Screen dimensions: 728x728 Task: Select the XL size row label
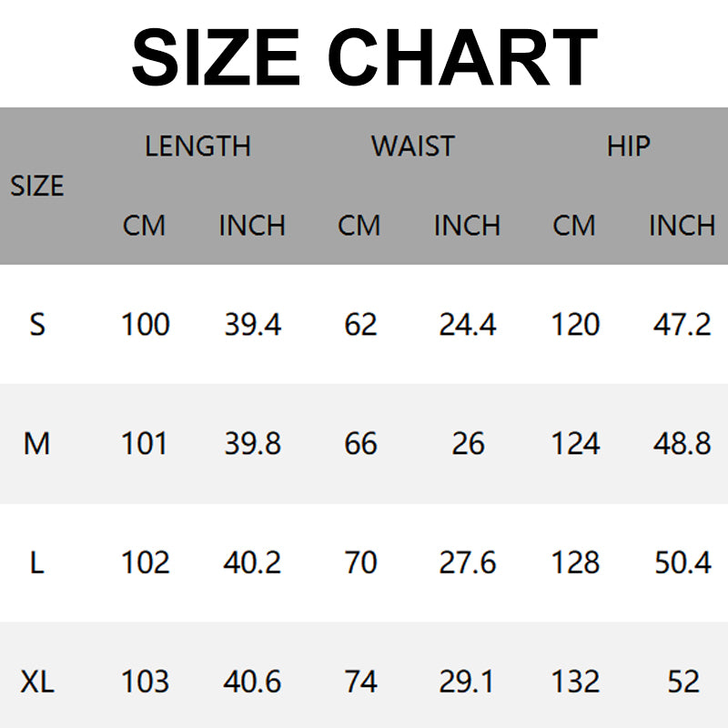37,681
